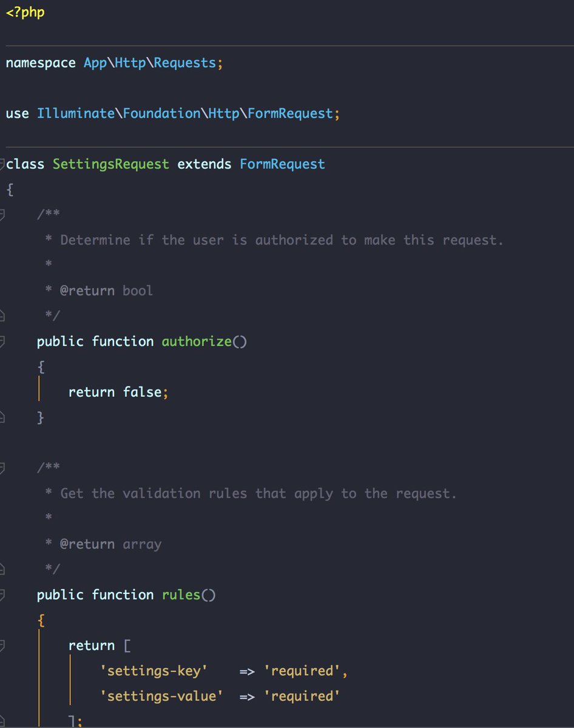This screenshot has height=728, width=574.
Task: Click the bottom-most gutter fold marker
Action: (x=4, y=721)
